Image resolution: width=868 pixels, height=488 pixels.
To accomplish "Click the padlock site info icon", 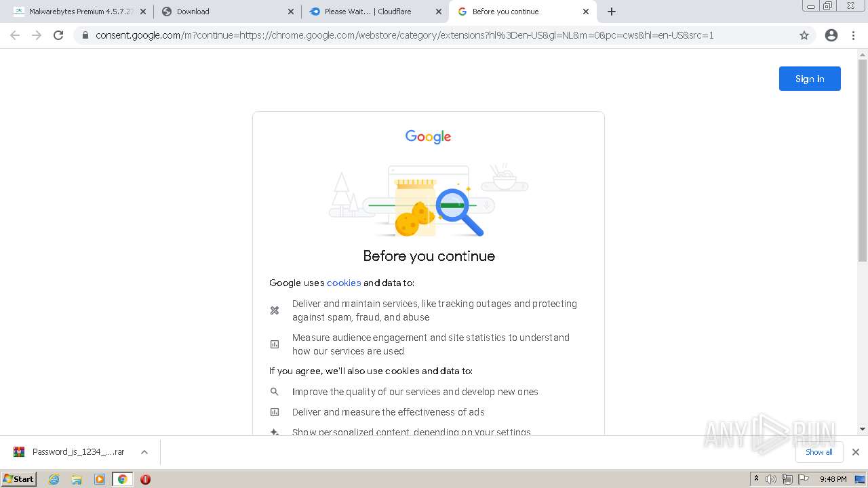I will (x=85, y=35).
